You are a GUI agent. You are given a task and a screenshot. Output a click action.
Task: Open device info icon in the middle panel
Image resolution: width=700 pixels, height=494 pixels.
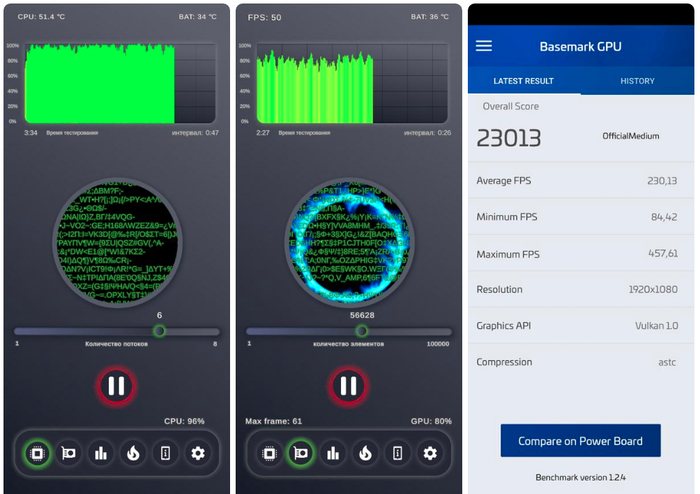pyautogui.click(x=397, y=453)
